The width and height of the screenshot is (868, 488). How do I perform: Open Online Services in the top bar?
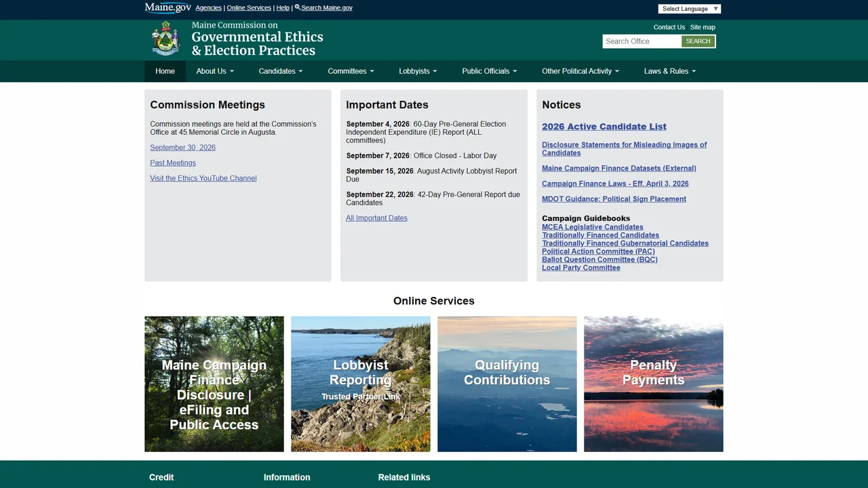coord(249,8)
